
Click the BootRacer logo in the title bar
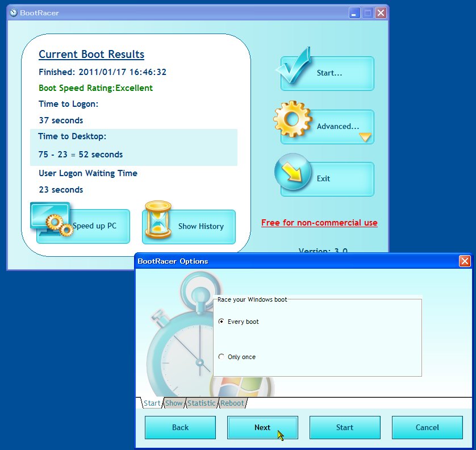coord(12,12)
